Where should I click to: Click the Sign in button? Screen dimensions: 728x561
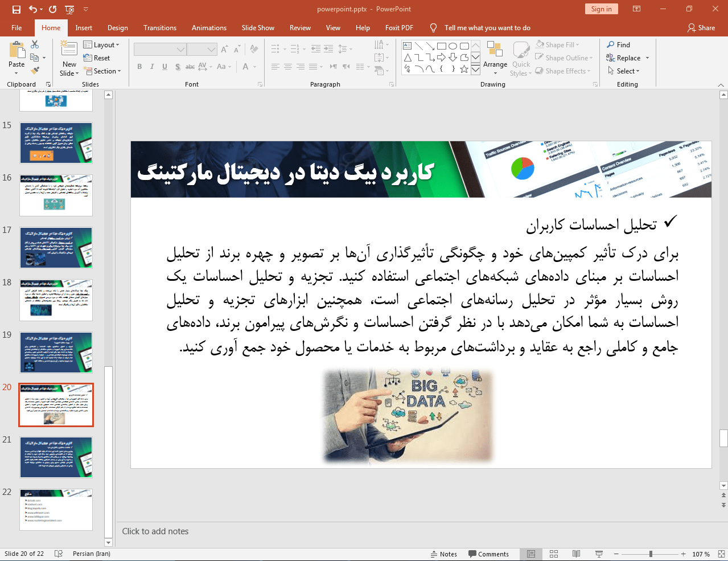(601, 9)
